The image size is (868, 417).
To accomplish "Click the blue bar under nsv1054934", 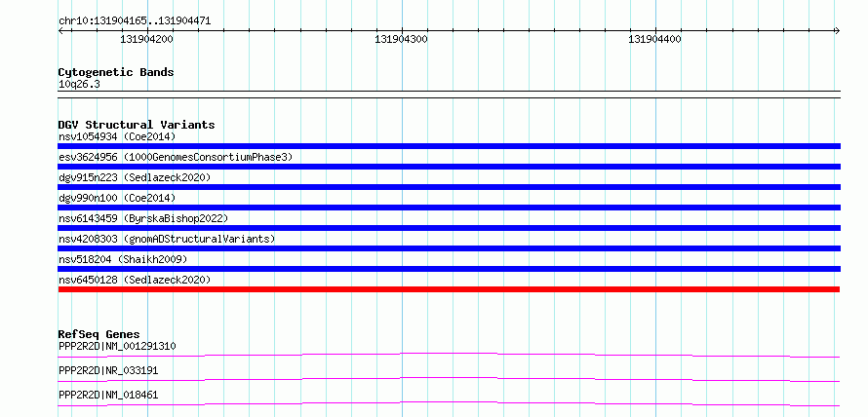I will (x=449, y=146).
